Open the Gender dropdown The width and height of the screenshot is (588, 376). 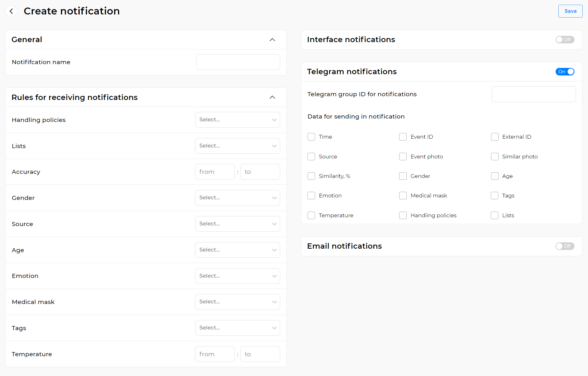[237, 197]
